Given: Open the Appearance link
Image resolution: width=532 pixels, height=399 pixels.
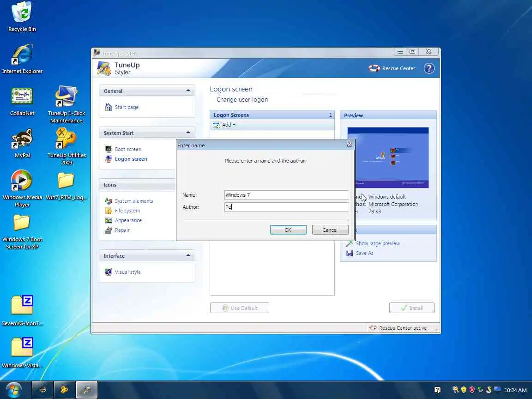Looking at the screenshot, I should [128, 220].
